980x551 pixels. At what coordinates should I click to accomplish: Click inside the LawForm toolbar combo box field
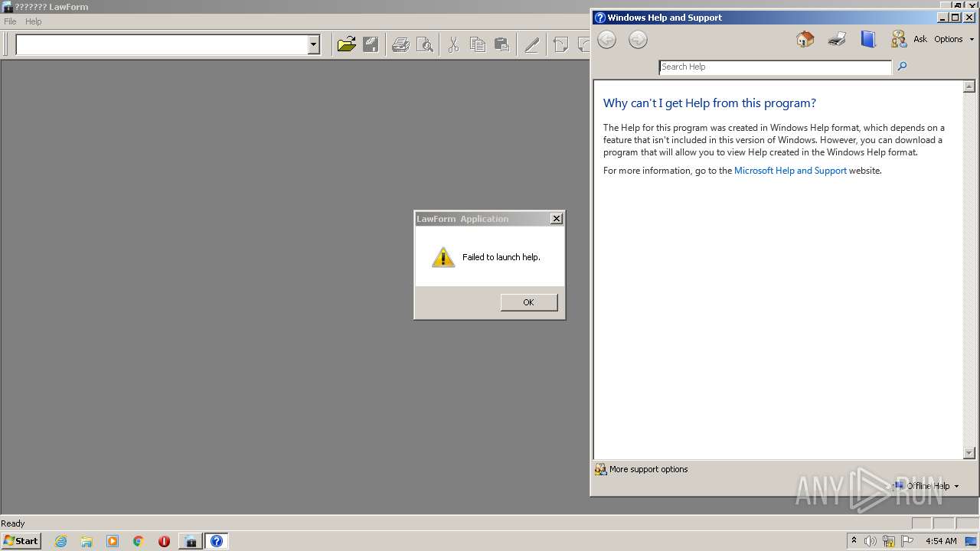pos(162,45)
